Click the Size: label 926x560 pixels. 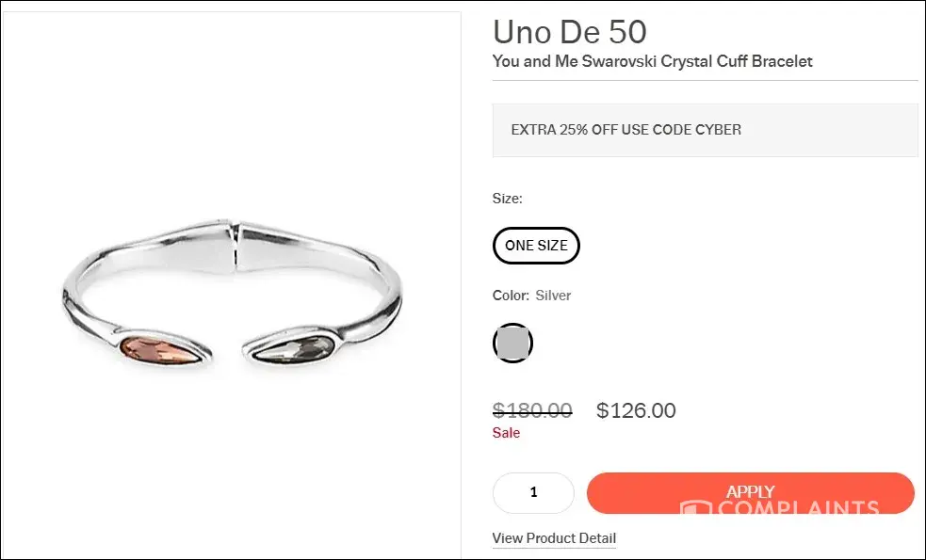pos(507,199)
